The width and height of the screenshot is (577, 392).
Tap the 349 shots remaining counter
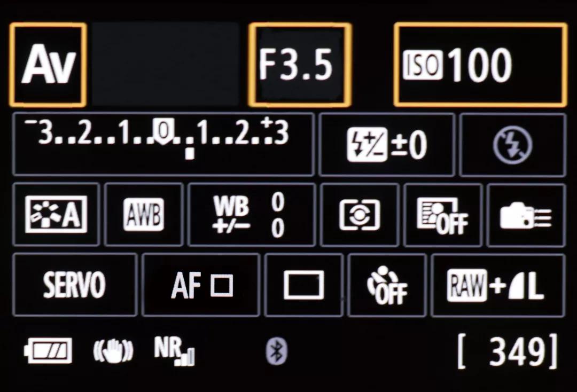point(508,351)
